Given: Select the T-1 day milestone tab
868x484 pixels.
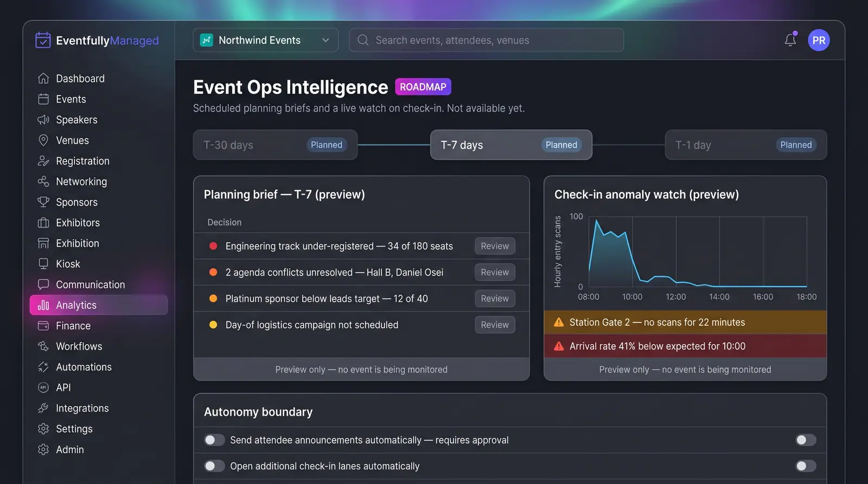Looking at the screenshot, I should click(x=746, y=145).
